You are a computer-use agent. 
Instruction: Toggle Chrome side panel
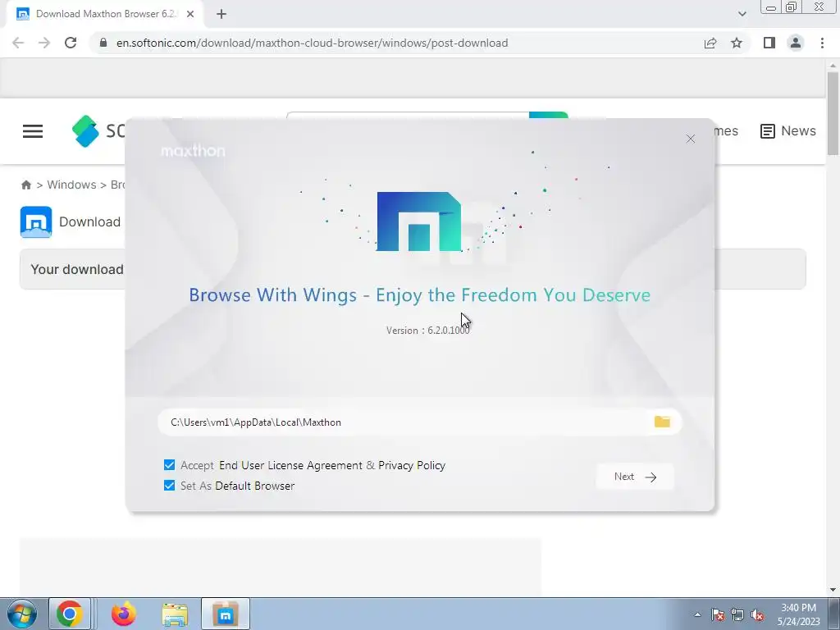(x=769, y=43)
